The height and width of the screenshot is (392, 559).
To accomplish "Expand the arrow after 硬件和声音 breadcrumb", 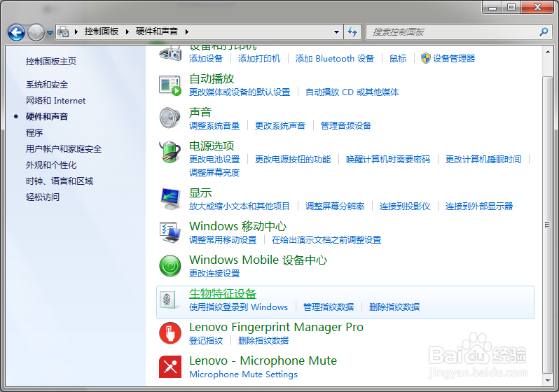I will point(187,31).
